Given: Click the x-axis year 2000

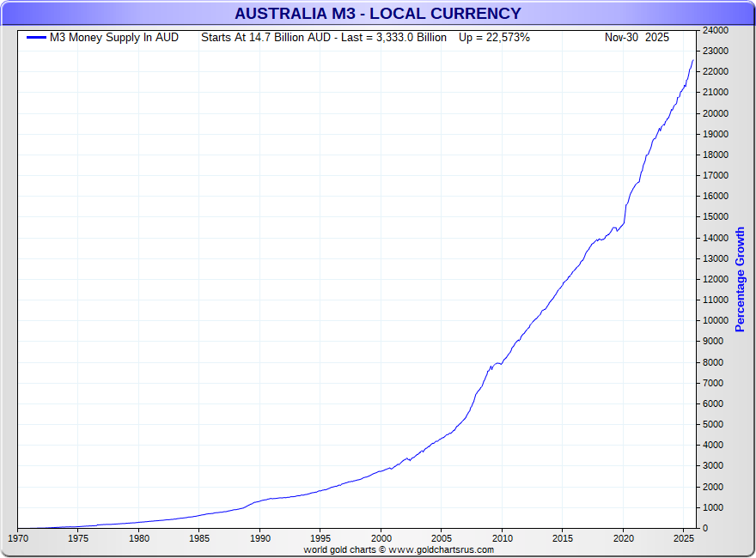Looking at the screenshot, I should [381, 539].
